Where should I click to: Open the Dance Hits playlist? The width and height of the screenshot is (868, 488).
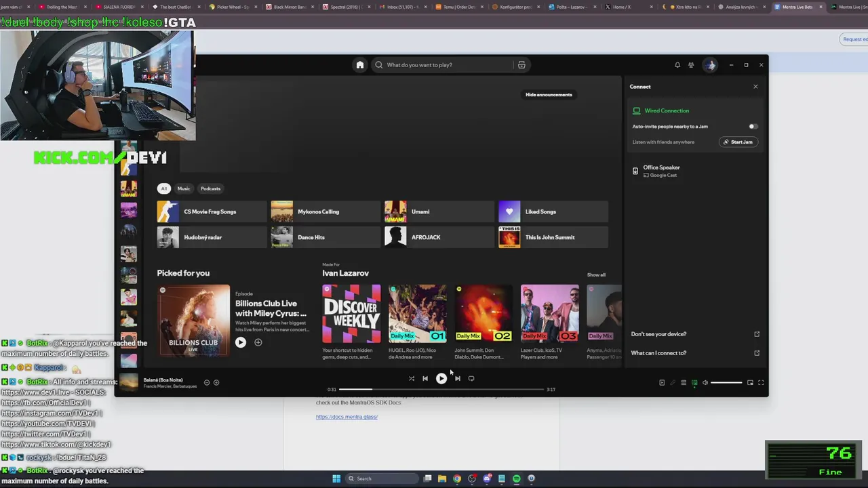[x=326, y=237]
